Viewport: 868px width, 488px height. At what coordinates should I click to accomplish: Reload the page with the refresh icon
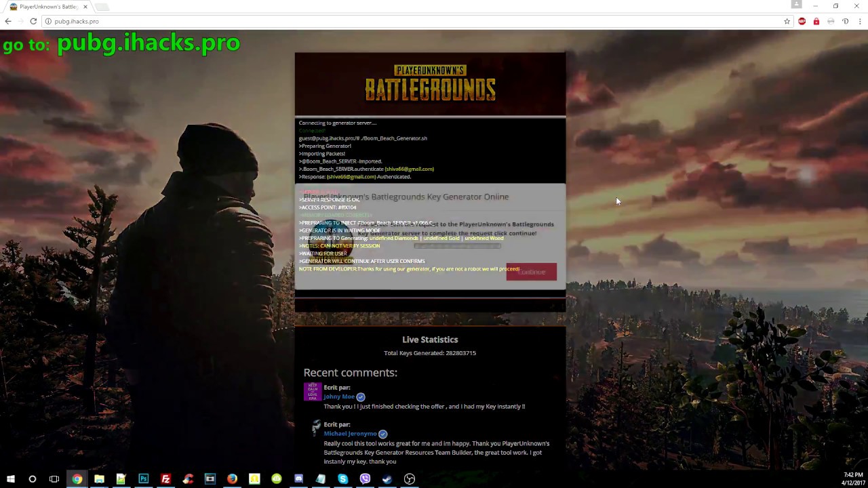tap(33, 21)
